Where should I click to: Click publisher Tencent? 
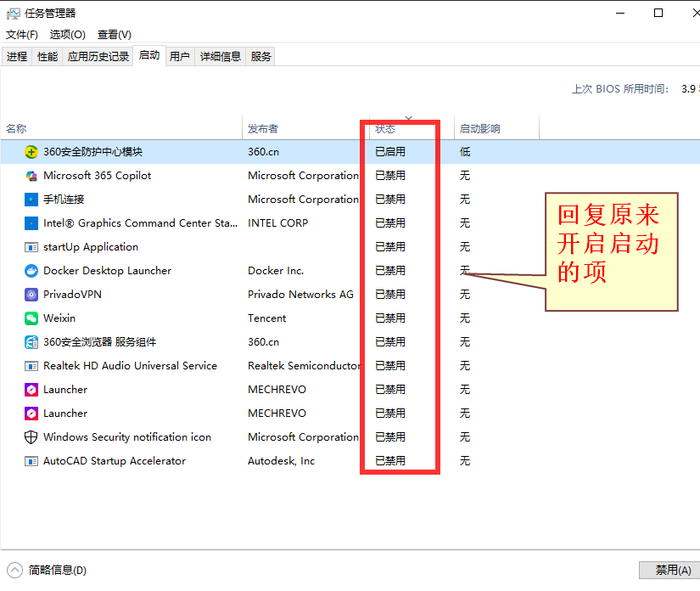pos(267,318)
